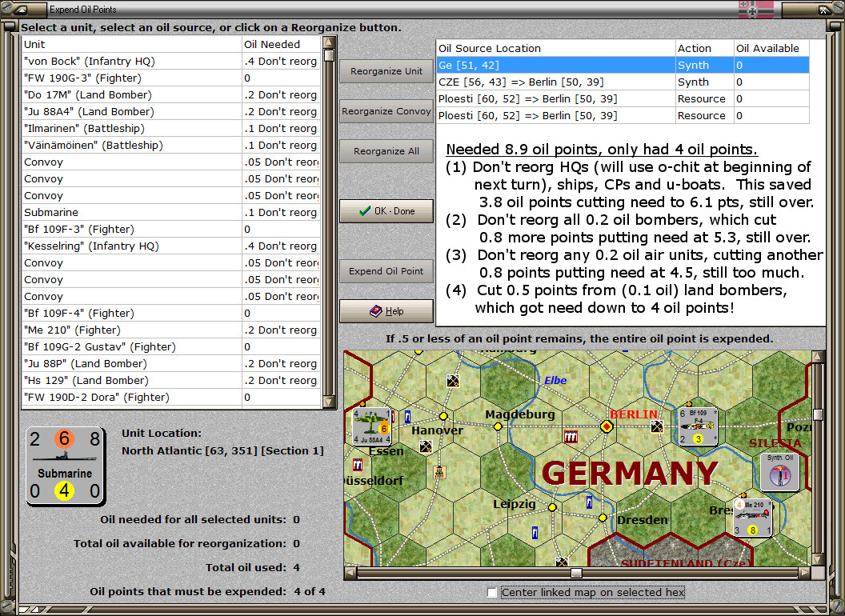Select the "von Bock" (Infantry HQ) row
Screen dimensions: 845x616
click(171, 61)
